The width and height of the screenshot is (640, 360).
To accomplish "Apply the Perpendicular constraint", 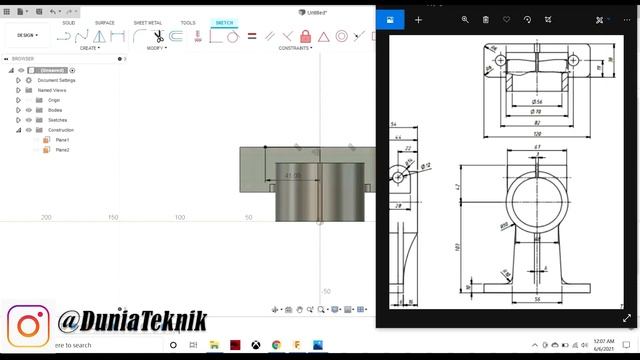I will point(287,37).
